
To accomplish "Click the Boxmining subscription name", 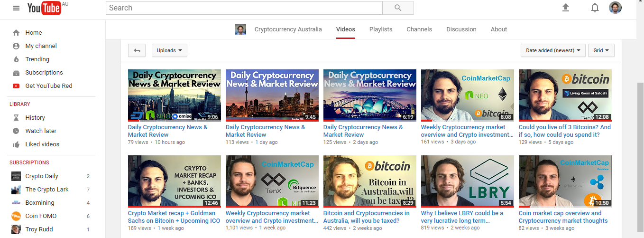I will [x=40, y=203].
